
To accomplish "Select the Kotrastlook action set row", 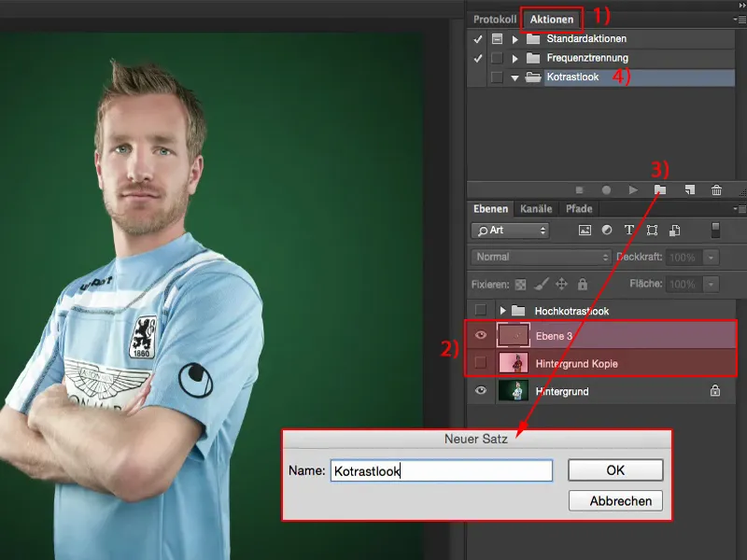I will click(x=601, y=77).
